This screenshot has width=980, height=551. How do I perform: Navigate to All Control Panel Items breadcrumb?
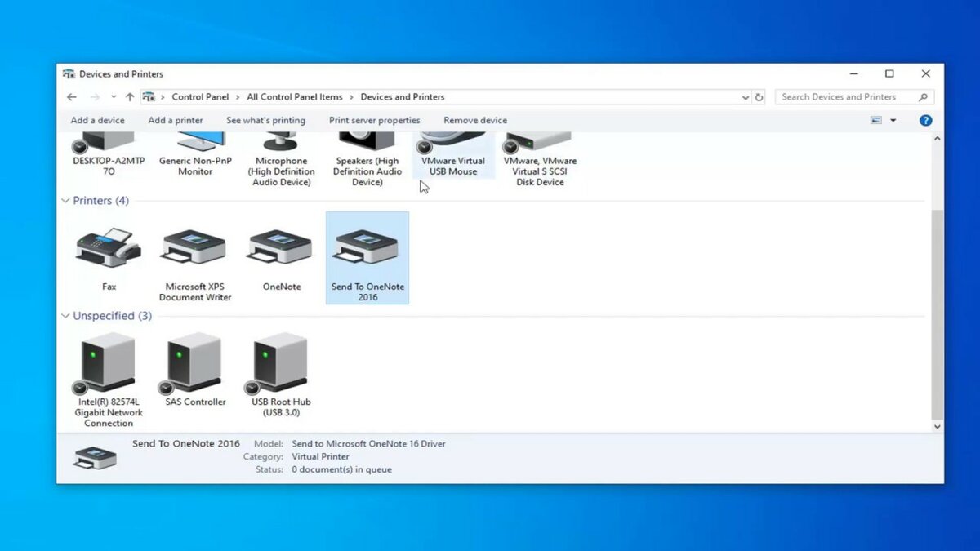(x=295, y=96)
